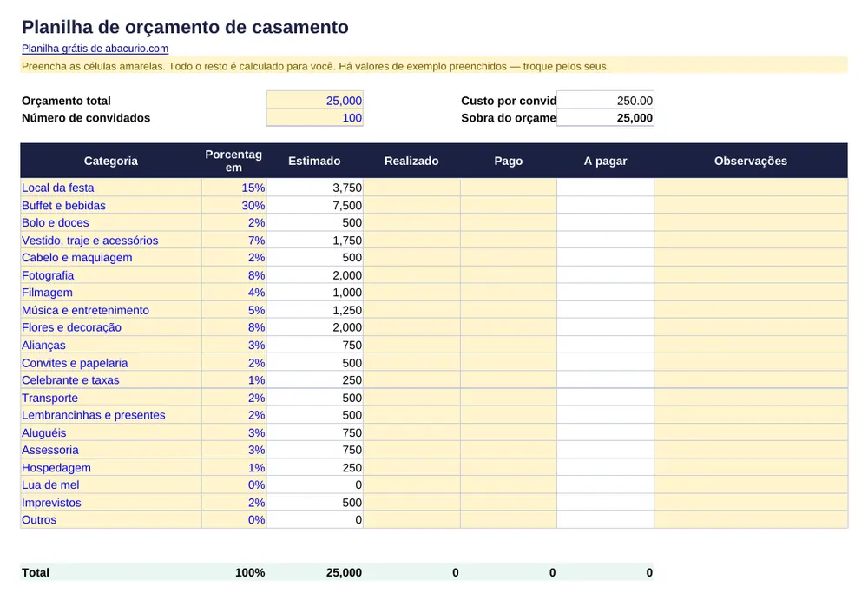
Task: Click the 7% percentage for Vestido row
Action: [x=233, y=241]
